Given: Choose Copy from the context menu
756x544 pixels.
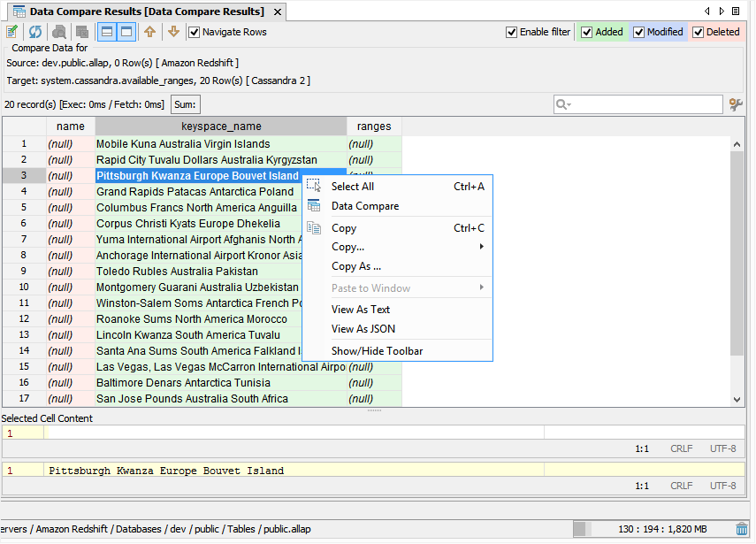Looking at the screenshot, I should point(397,228).
